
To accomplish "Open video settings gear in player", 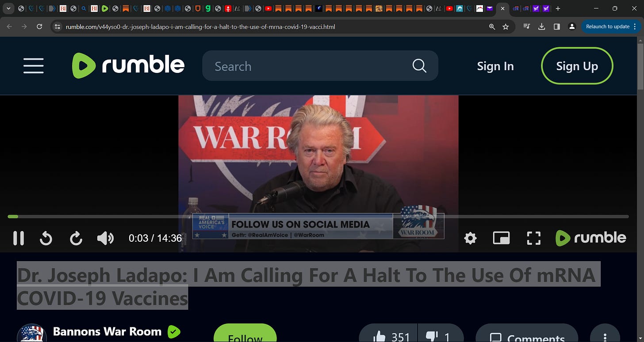I will 470,239.
